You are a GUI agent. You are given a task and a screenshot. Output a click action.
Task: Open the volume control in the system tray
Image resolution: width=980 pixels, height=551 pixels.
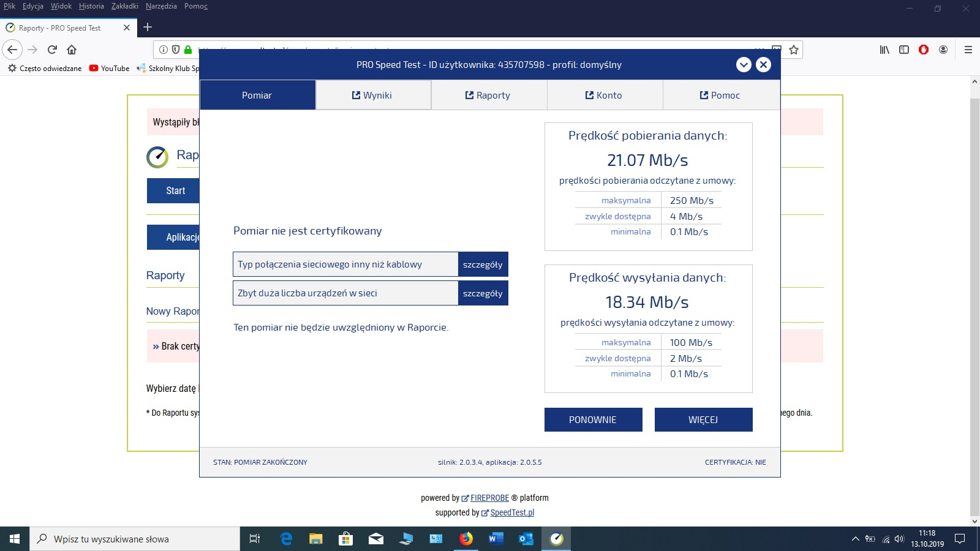pyautogui.click(x=899, y=539)
